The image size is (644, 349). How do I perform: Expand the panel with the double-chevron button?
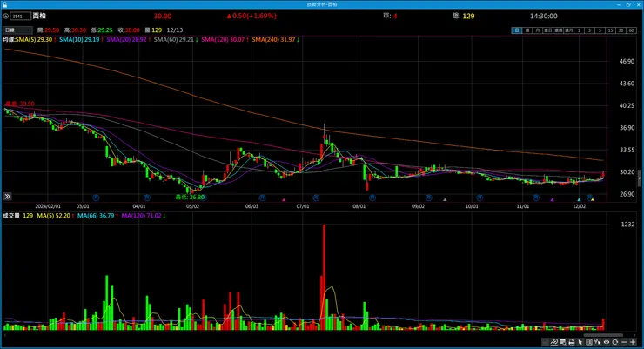click(7, 197)
